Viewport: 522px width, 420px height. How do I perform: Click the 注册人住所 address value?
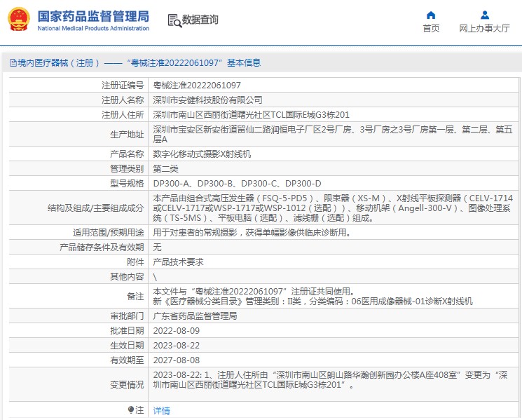pyautogui.click(x=252, y=114)
